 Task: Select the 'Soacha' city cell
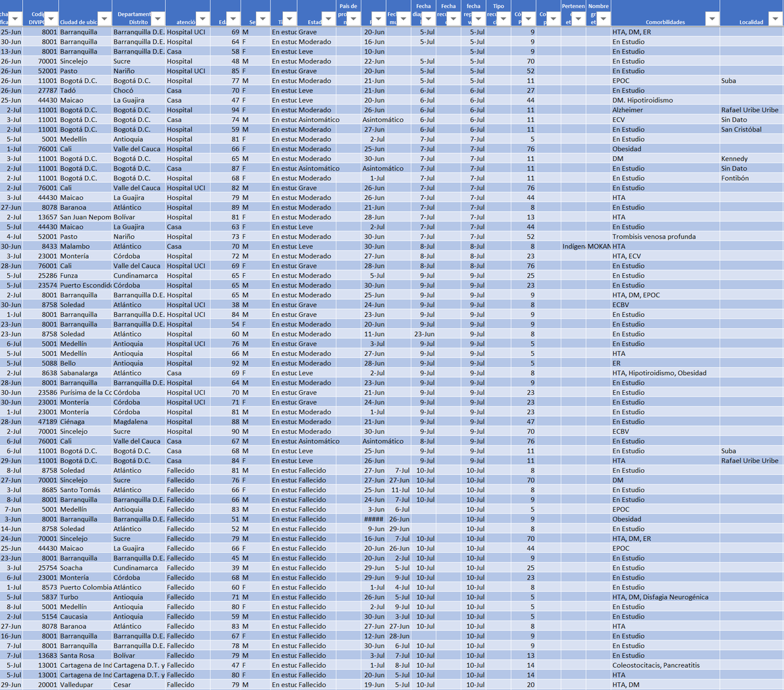click(x=85, y=568)
